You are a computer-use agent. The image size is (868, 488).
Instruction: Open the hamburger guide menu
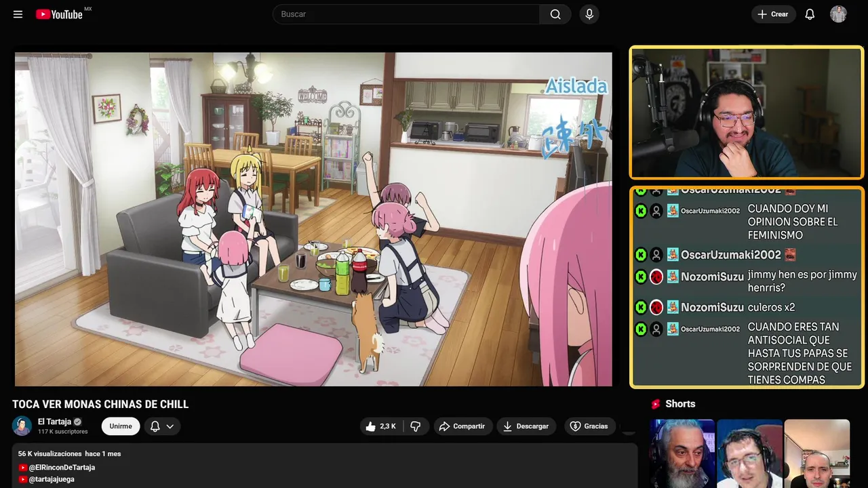[18, 14]
